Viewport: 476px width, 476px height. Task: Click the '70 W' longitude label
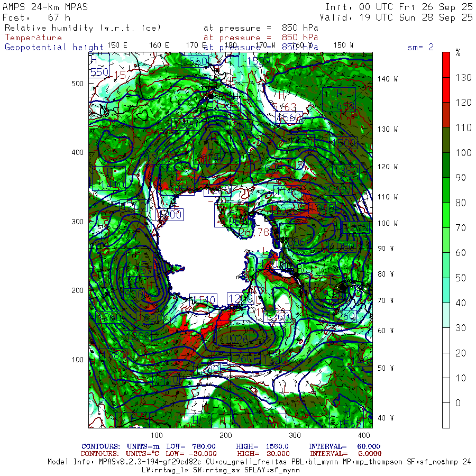pos(386,300)
